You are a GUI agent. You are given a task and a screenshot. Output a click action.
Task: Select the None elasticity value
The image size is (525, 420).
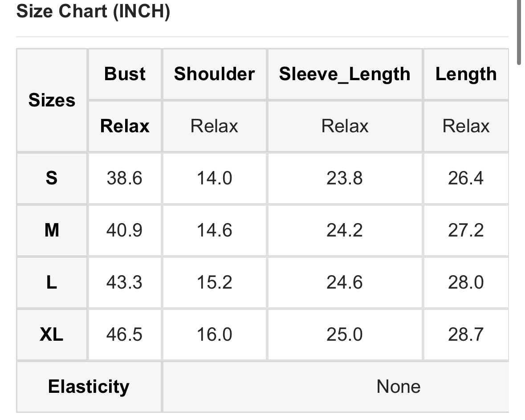(x=398, y=387)
